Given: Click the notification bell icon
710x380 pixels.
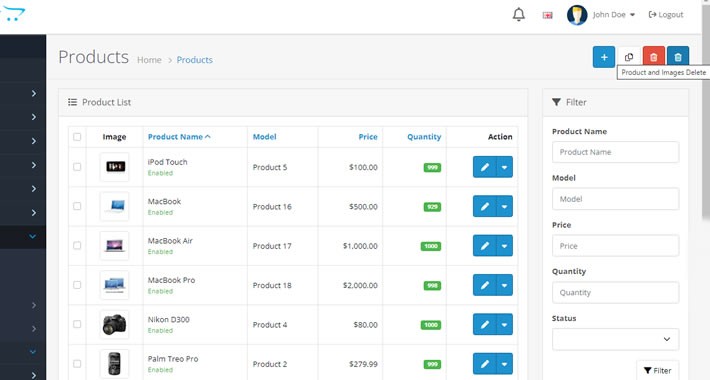Looking at the screenshot, I should [x=518, y=14].
